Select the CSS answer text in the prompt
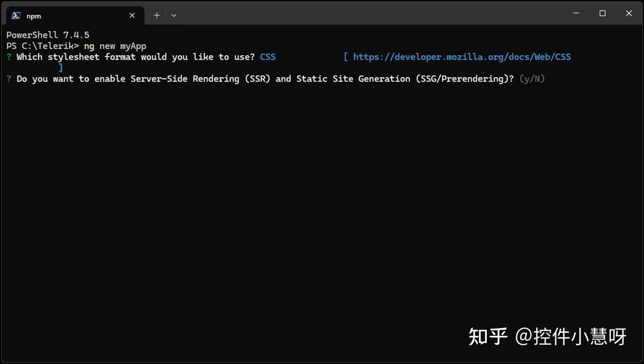 click(x=267, y=56)
